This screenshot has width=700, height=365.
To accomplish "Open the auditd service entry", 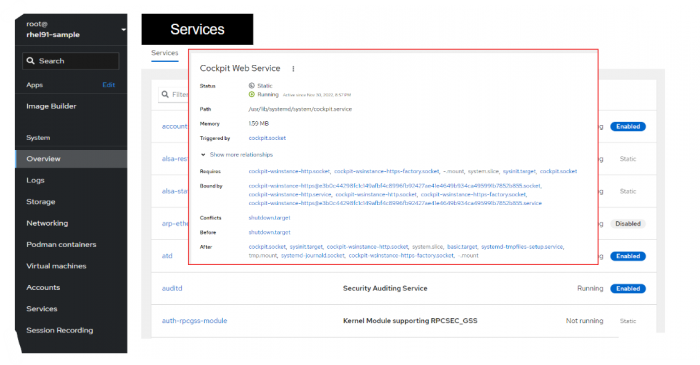I will pos(172,288).
